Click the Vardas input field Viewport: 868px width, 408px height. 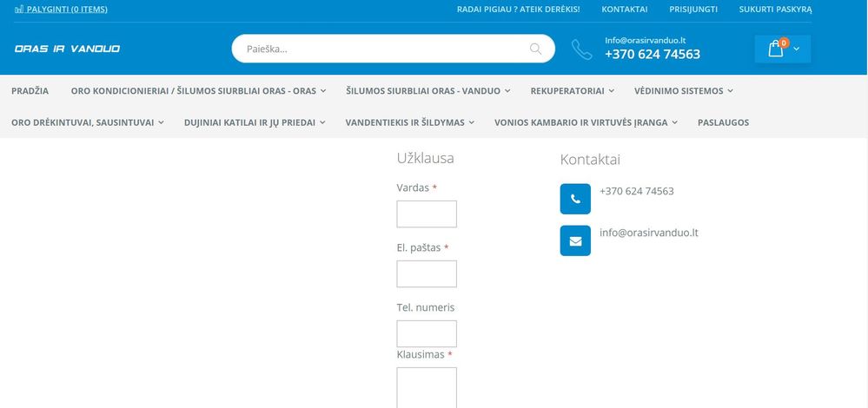pyautogui.click(x=427, y=214)
